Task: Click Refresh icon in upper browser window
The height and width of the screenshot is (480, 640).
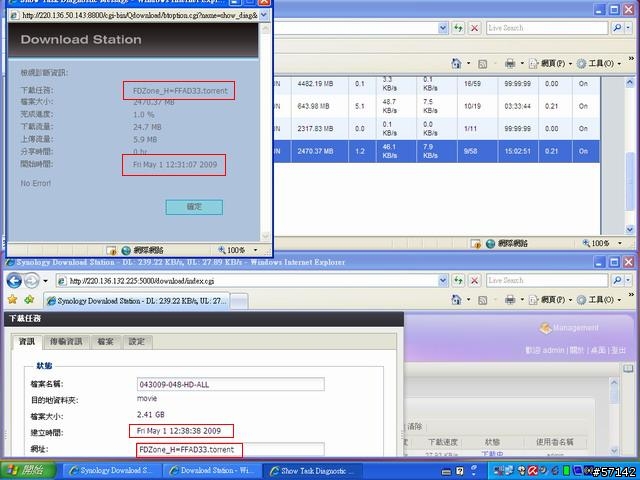Action: tap(458, 28)
